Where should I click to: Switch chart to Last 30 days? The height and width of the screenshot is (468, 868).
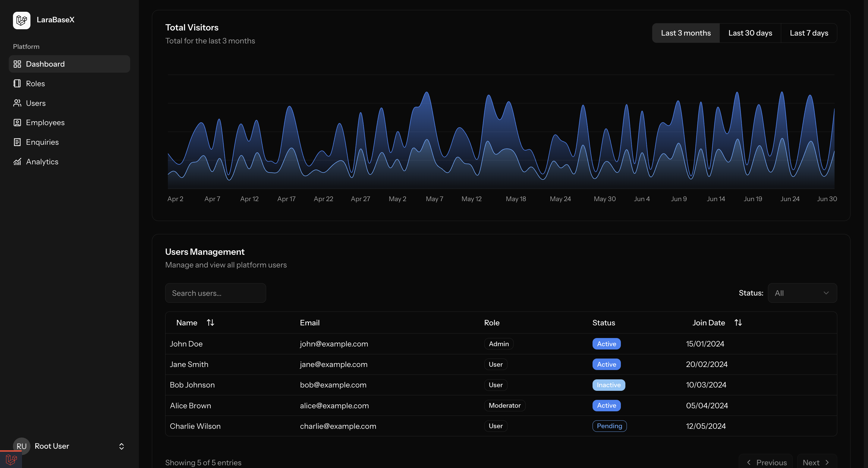(x=750, y=33)
